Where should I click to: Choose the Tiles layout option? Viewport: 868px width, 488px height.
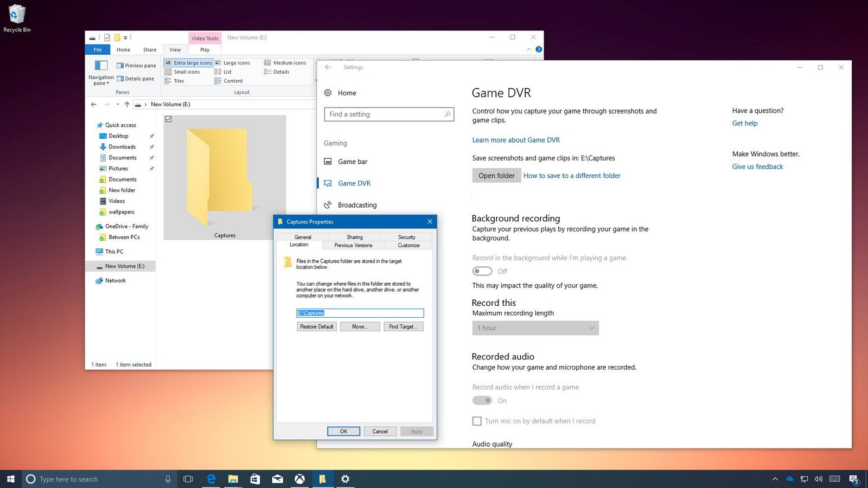(179, 80)
